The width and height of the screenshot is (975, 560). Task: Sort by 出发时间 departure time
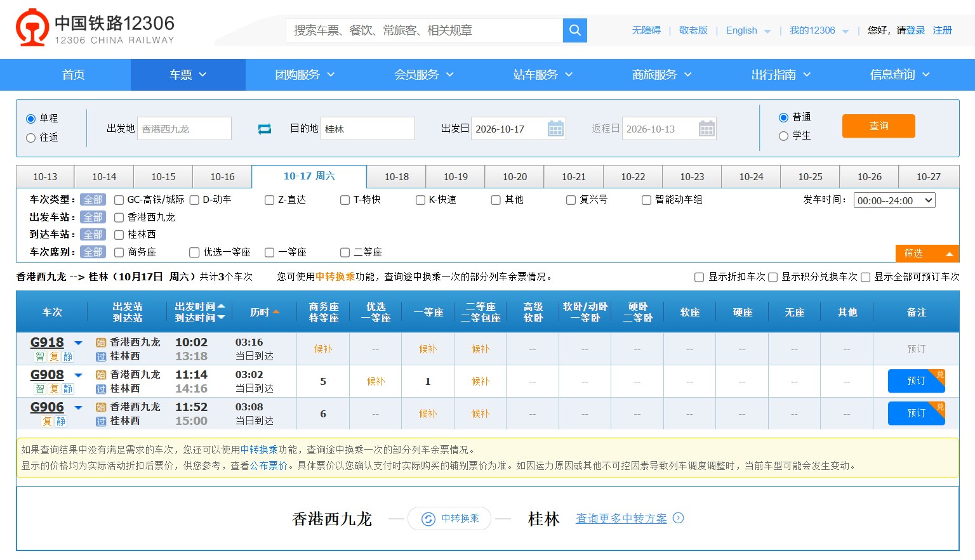199,306
